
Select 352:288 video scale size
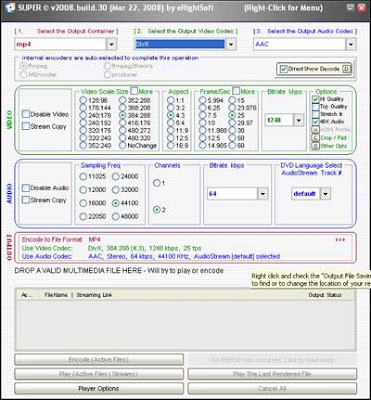pos(122,100)
